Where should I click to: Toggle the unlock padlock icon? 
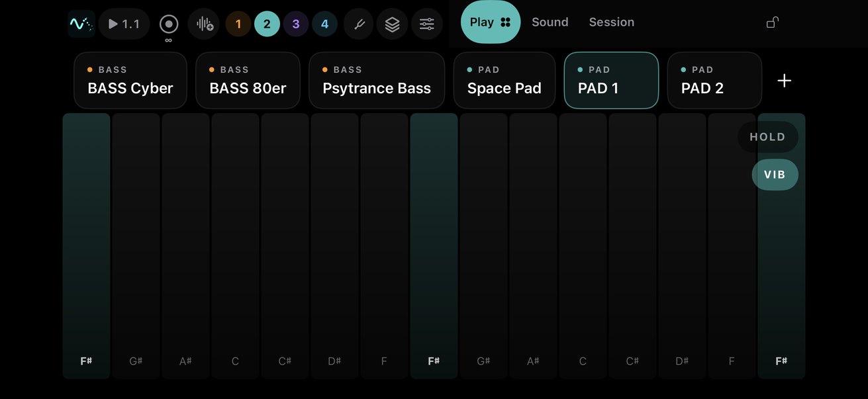point(773,22)
